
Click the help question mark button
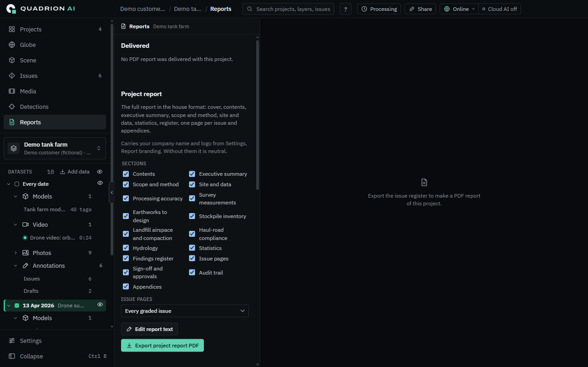point(345,9)
